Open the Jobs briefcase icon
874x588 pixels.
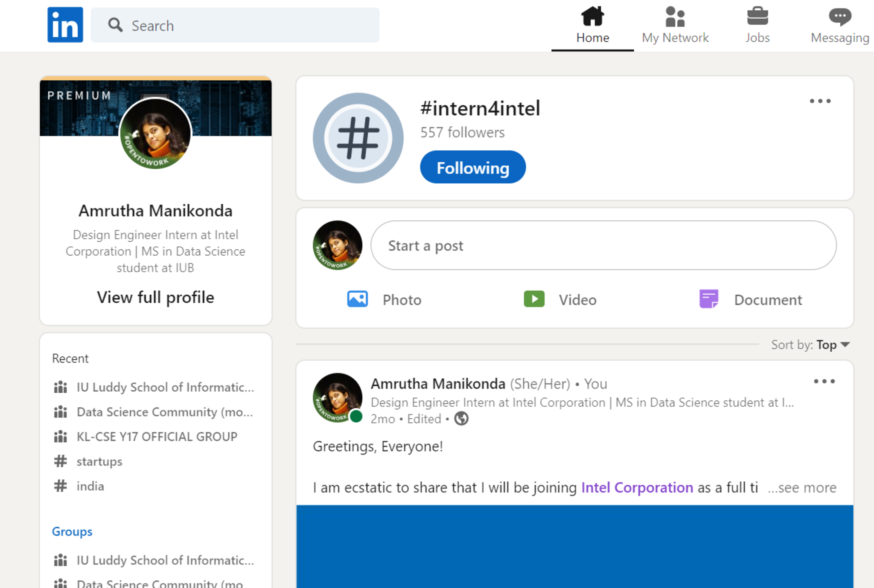757,17
